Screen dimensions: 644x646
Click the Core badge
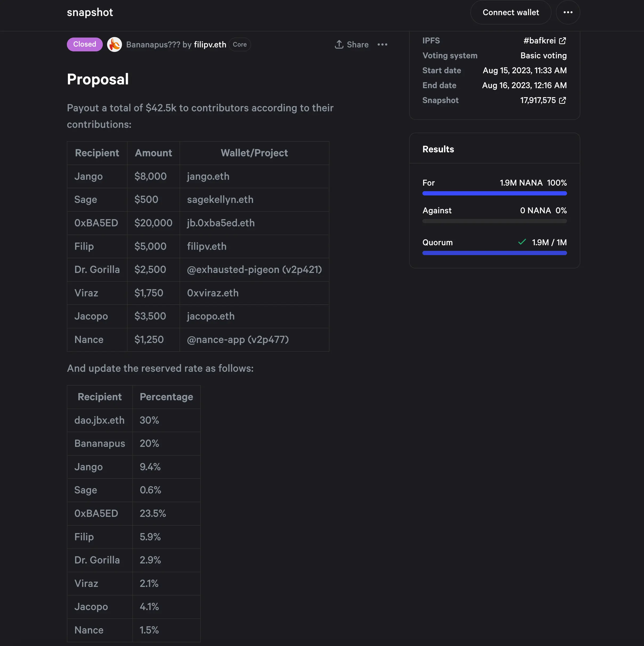(240, 44)
